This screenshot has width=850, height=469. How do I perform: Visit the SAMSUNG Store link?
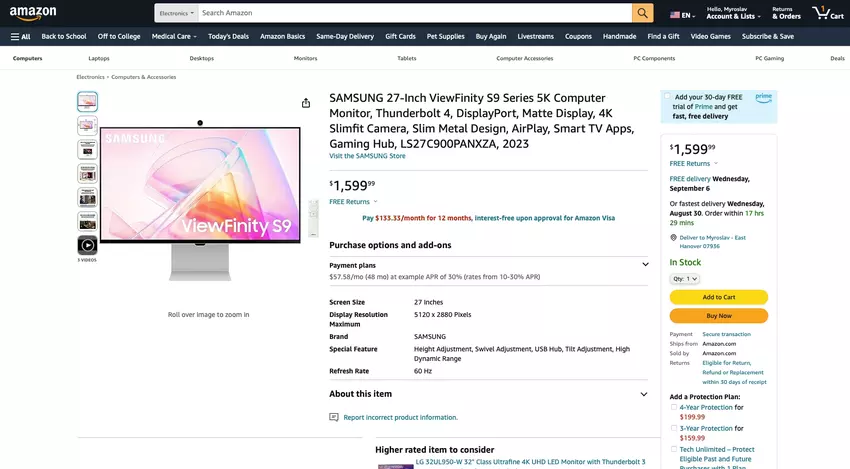pos(367,156)
